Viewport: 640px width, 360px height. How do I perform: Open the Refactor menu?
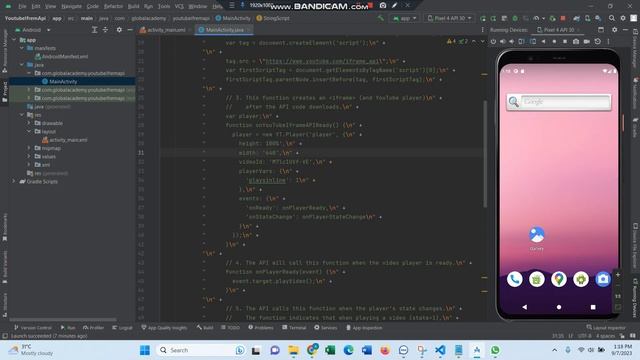[113, 6]
